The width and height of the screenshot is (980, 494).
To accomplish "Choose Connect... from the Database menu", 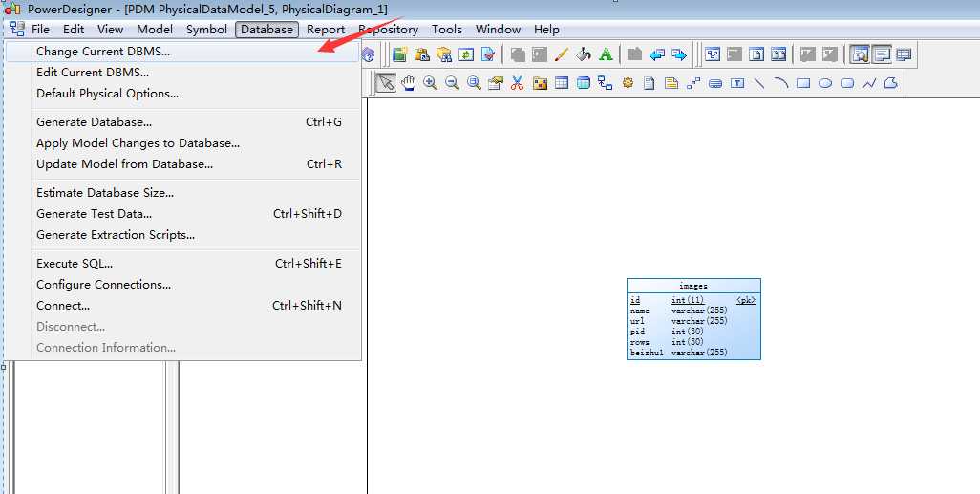I will (183, 305).
